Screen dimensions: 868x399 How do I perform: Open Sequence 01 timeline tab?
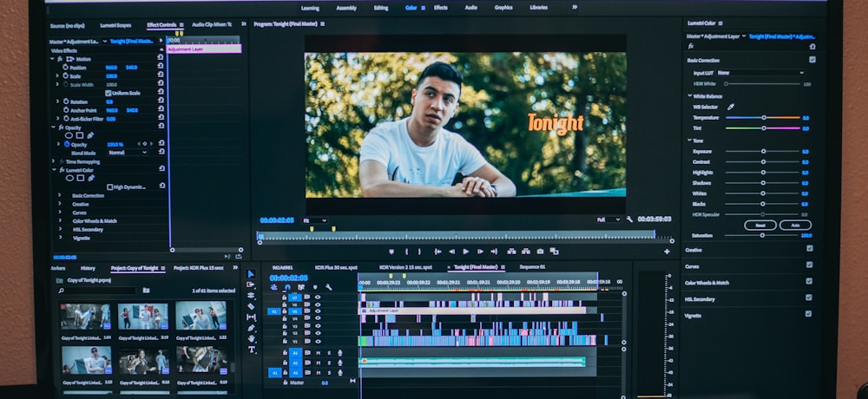pyautogui.click(x=532, y=267)
